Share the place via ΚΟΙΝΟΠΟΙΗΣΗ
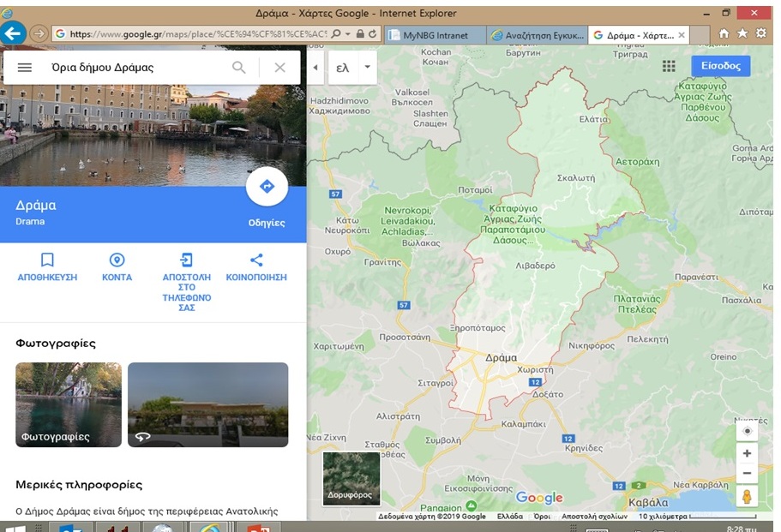 pos(256,266)
